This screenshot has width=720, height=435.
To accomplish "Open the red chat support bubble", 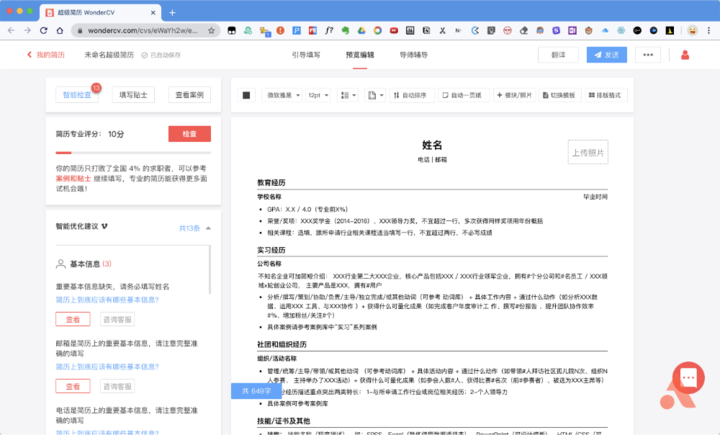I will pos(688,378).
